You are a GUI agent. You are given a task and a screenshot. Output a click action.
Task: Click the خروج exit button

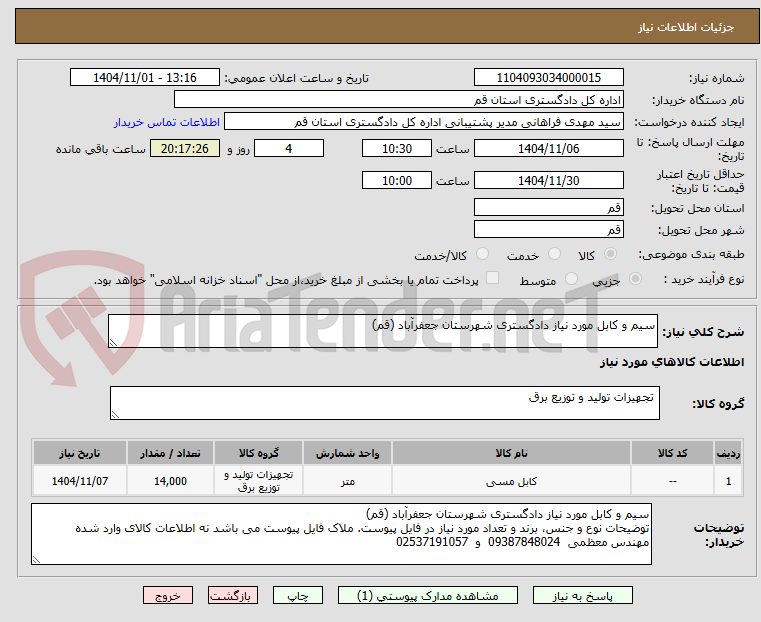click(168, 595)
